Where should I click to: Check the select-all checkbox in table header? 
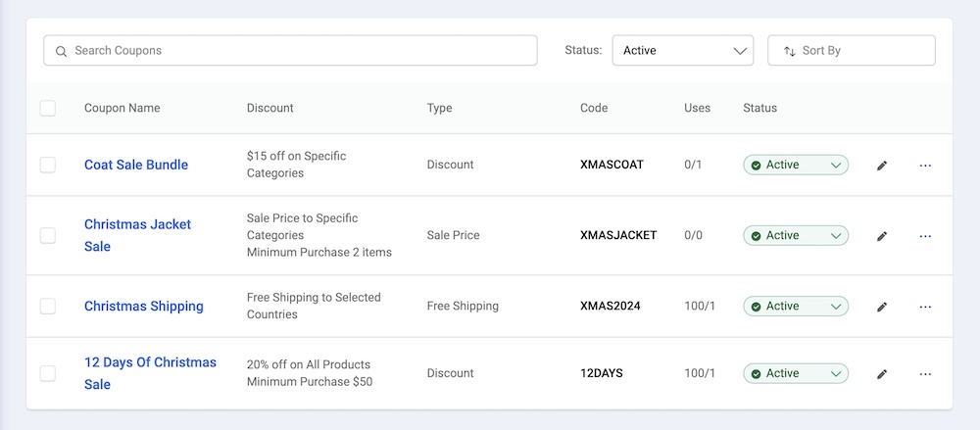[x=48, y=108]
